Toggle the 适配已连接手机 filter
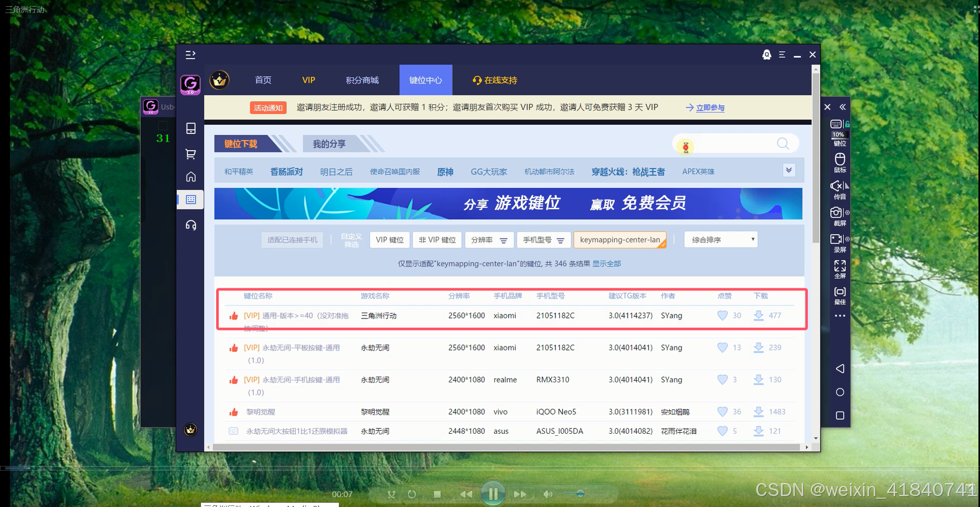980x507 pixels. tap(292, 239)
